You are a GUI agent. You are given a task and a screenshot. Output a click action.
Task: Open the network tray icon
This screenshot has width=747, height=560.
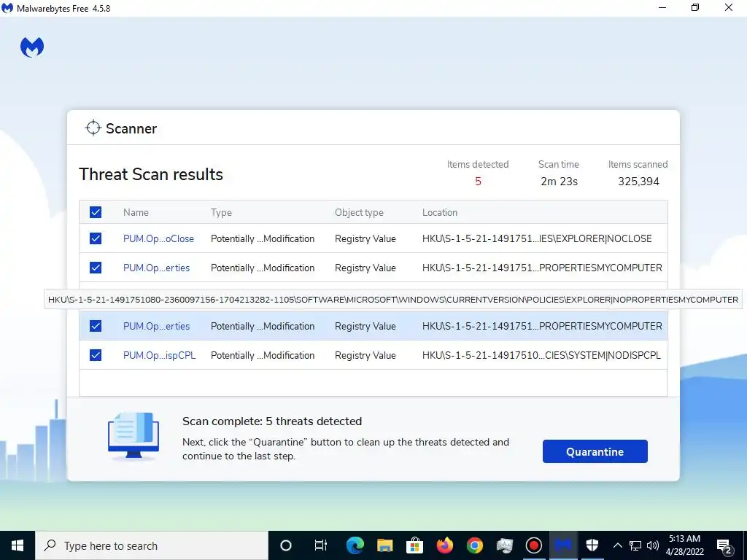pos(635,545)
